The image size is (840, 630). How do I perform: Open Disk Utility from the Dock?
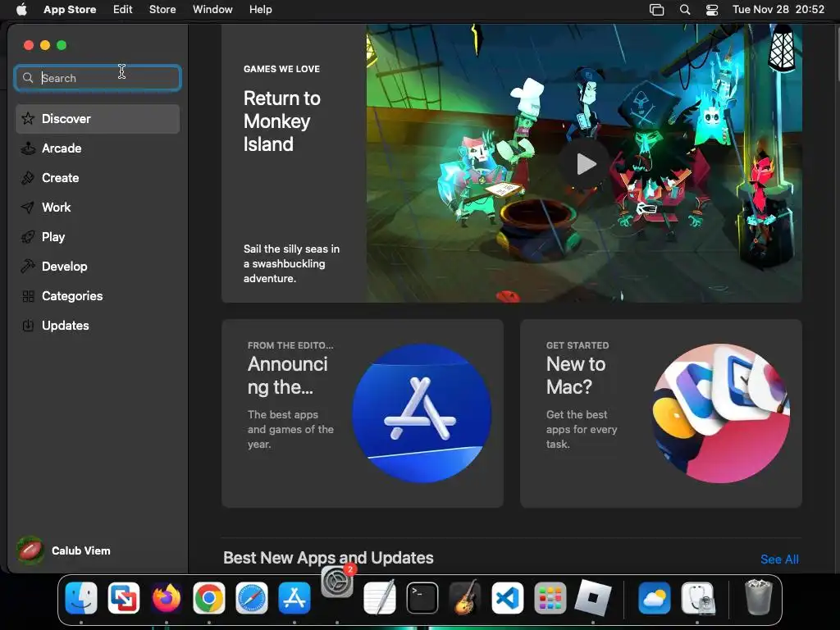(x=697, y=598)
